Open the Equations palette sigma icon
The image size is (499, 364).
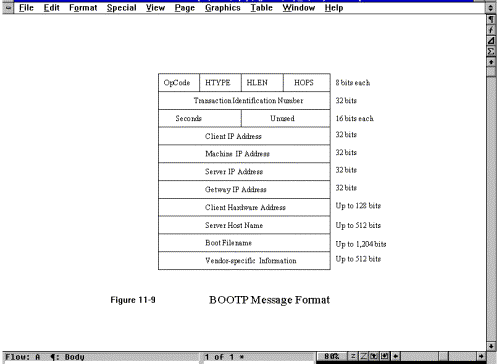491,51
